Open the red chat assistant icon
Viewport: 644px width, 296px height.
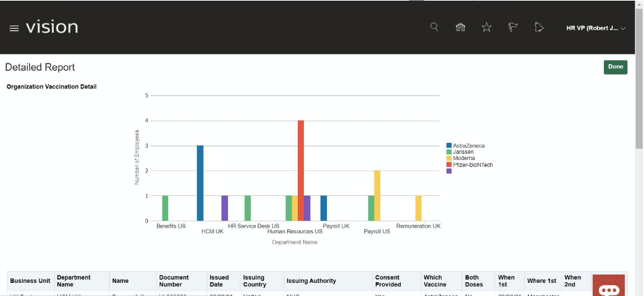608,286
